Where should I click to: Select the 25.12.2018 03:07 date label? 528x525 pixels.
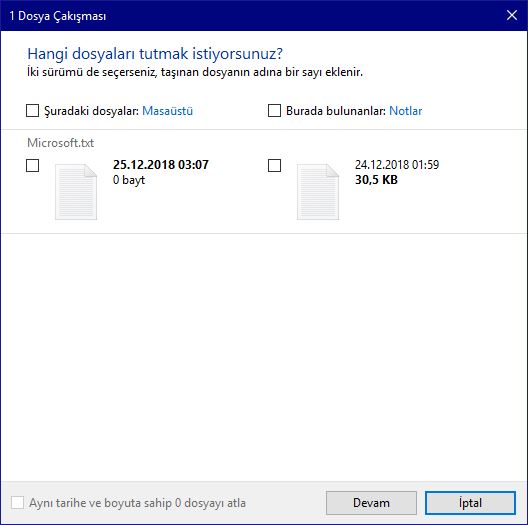pos(161,165)
